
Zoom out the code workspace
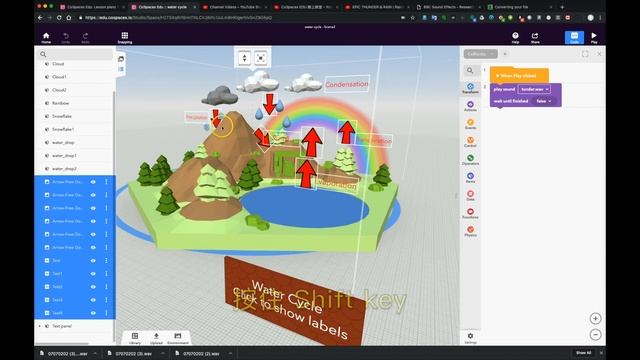click(x=595, y=335)
